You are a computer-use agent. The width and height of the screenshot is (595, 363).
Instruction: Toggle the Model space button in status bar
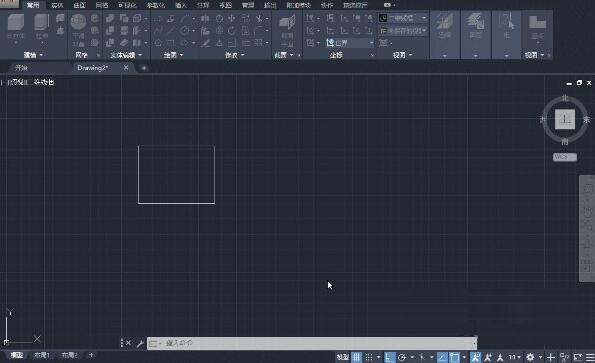pyautogui.click(x=343, y=357)
